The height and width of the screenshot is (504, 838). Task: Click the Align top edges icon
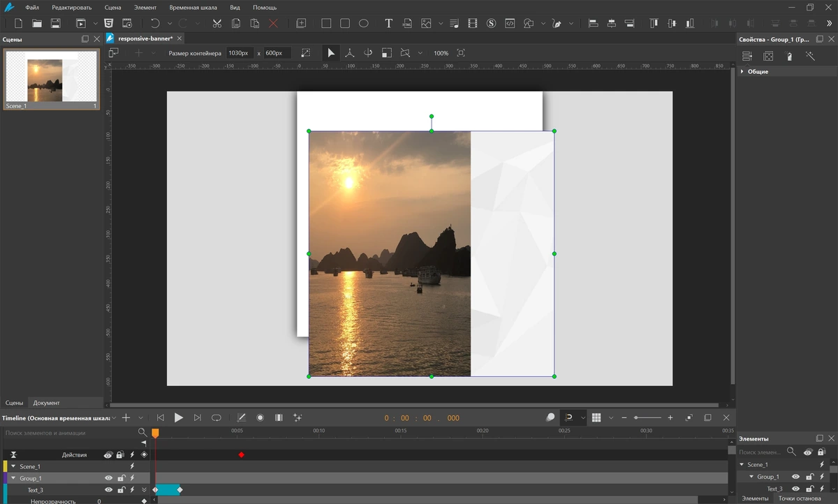[x=654, y=24]
